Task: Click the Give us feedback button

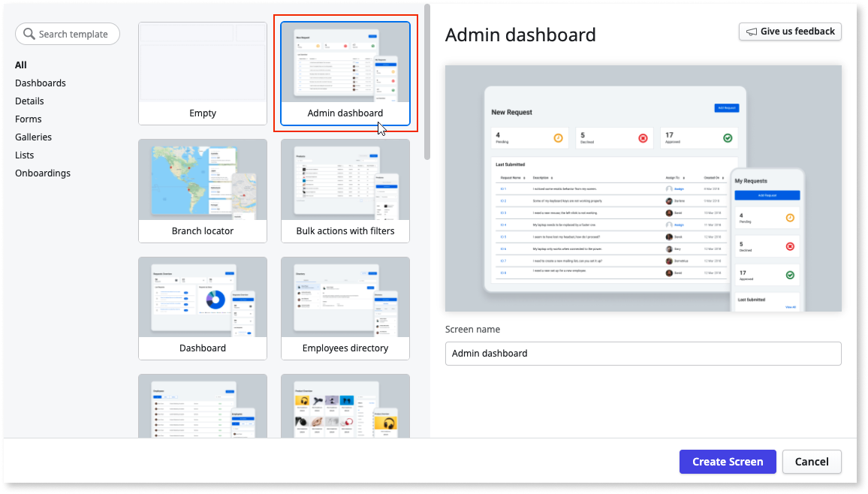Action: coord(789,32)
